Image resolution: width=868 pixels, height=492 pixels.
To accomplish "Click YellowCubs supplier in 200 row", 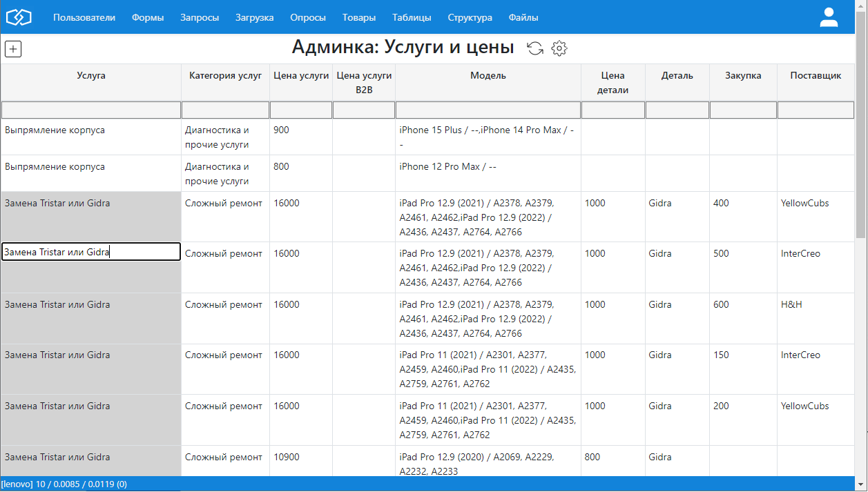I will (816, 420).
